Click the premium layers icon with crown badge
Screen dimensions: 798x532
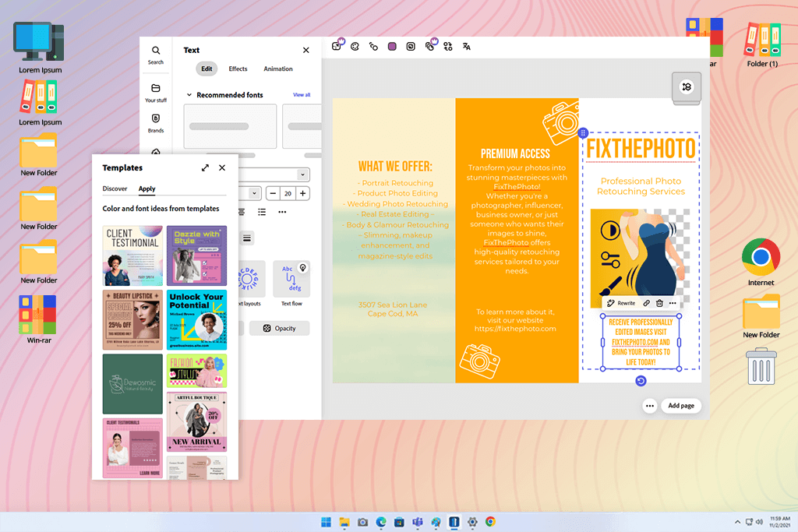[x=430, y=45]
